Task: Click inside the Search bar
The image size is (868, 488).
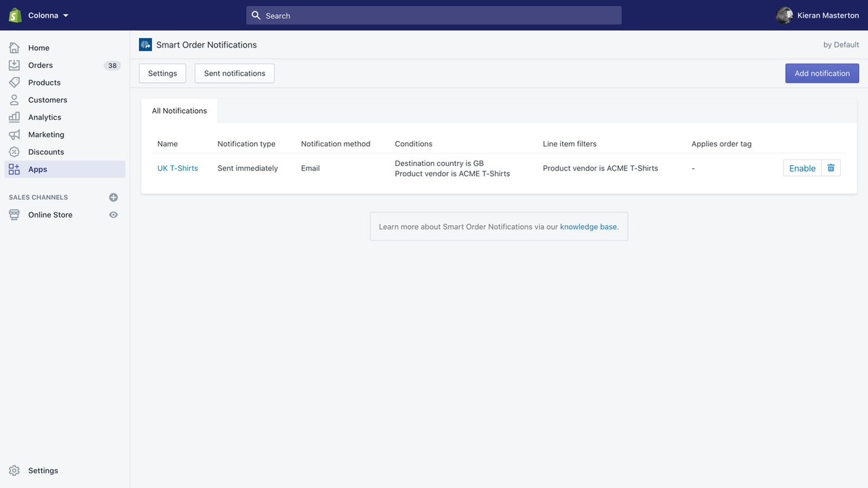Action: point(434,15)
